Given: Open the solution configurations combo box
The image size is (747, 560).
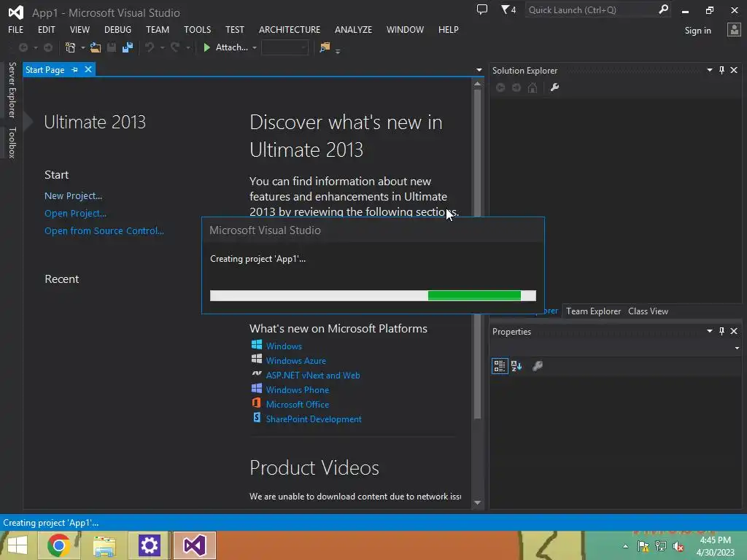Looking at the screenshot, I should tap(285, 47).
